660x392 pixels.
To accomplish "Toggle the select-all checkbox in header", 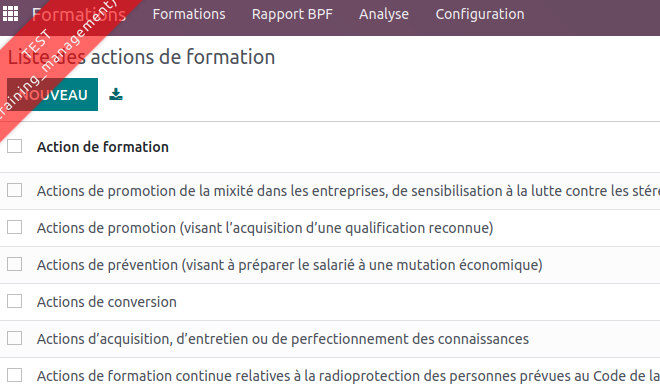I will (15, 146).
